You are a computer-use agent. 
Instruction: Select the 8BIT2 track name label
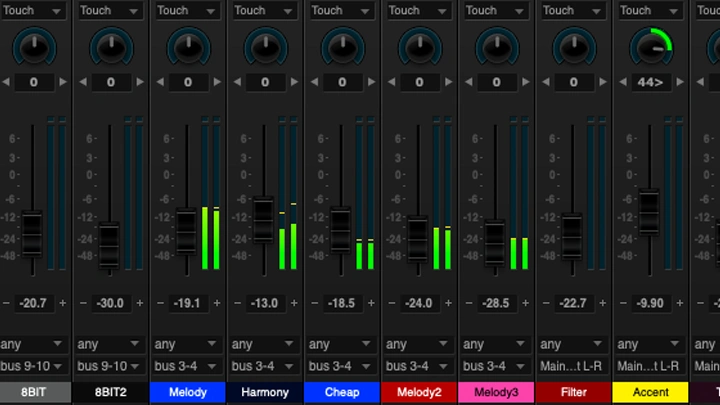[111, 392]
